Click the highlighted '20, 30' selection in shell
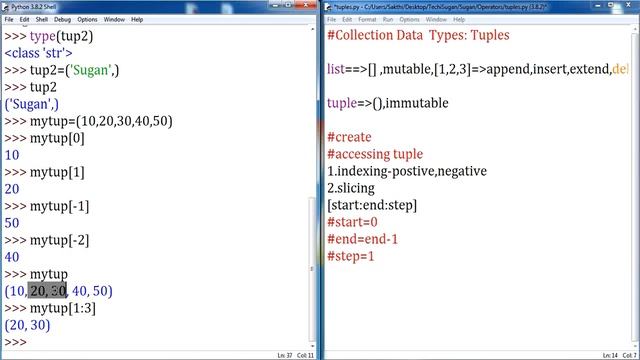 pos(47,291)
